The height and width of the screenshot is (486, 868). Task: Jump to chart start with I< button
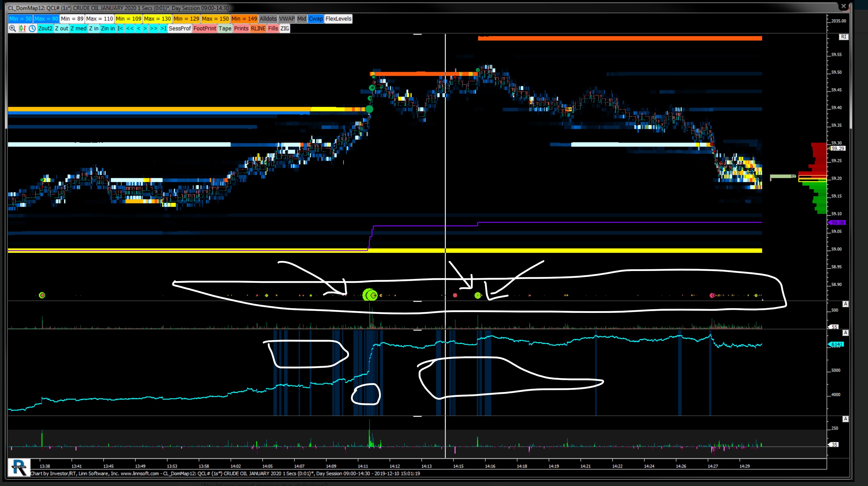(120, 28)
